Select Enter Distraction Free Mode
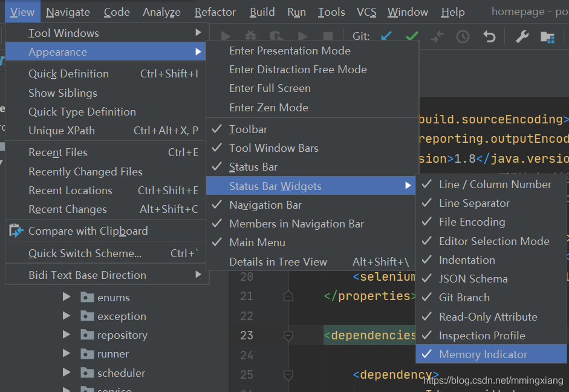This screenshot has width=569, height=392. 311,70
